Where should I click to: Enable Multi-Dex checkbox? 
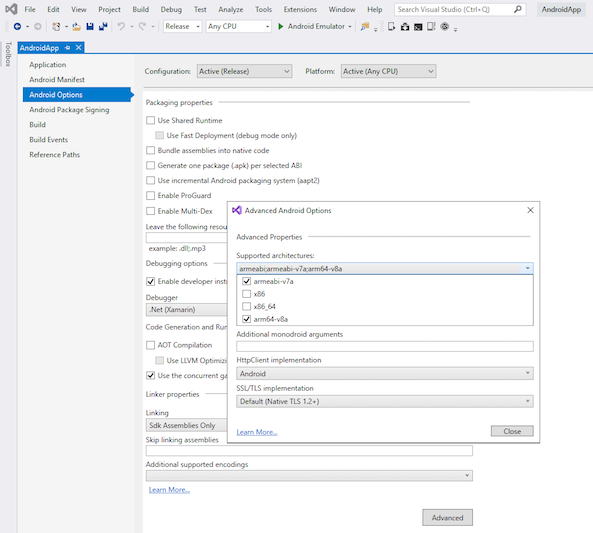pyautogui.click(x=151, y=211)
